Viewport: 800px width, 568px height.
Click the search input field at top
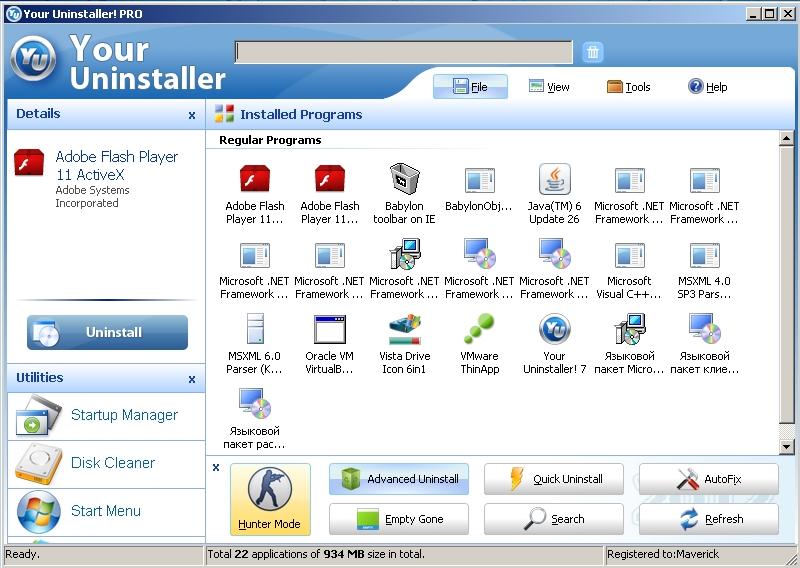[x=404, y=52]
